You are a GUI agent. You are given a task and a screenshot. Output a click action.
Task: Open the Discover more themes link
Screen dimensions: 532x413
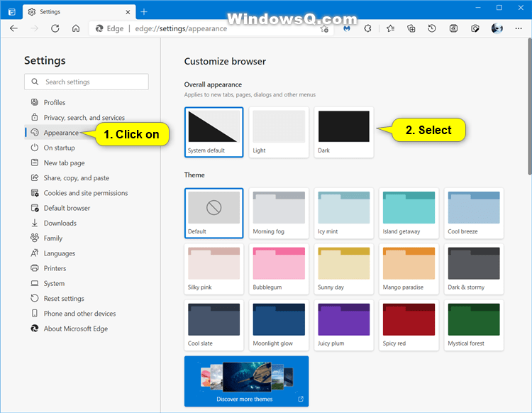247,381
